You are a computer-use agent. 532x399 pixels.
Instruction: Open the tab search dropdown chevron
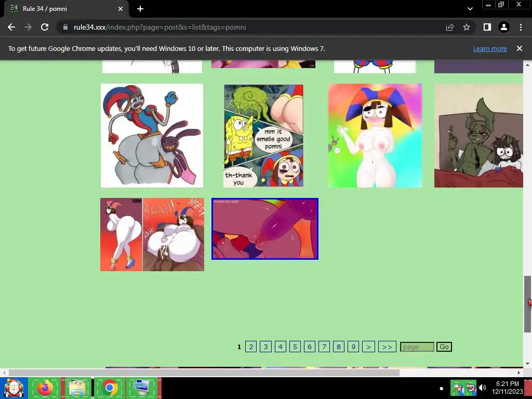470,9
